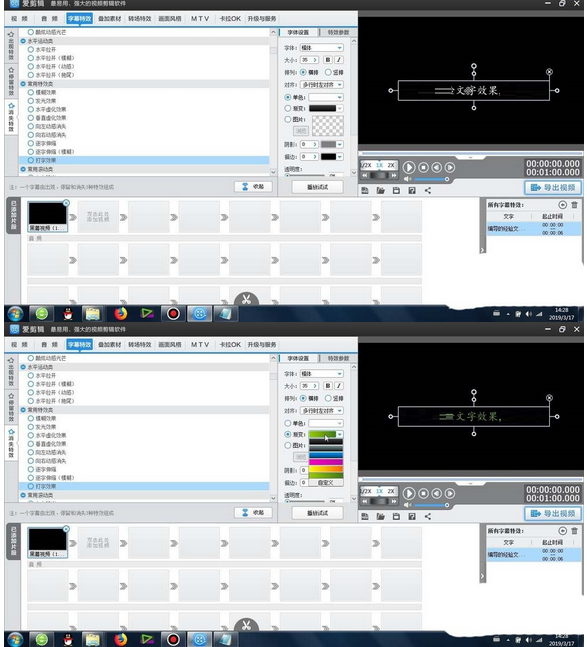Collapse the 常用滚动类 group in the lower list
The image size is (587, 647).
[x=23, y=495]
